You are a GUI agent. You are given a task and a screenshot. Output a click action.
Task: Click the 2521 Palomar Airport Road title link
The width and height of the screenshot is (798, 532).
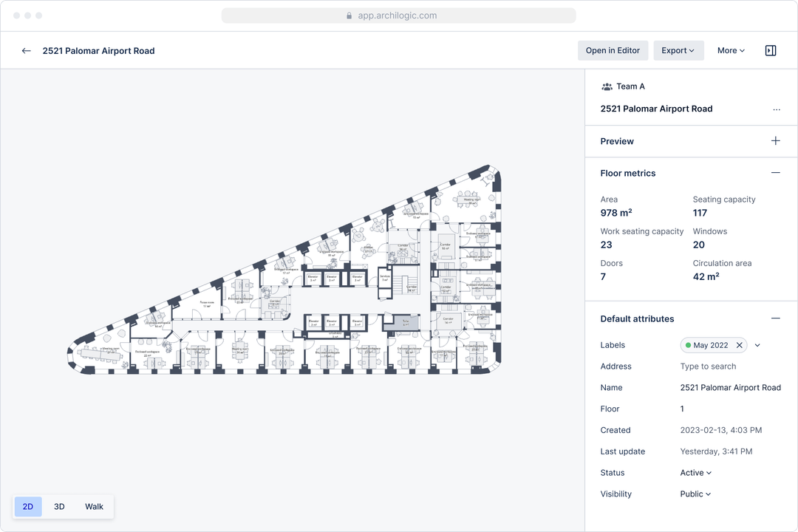pyautogui.click(x=98, y=50)
